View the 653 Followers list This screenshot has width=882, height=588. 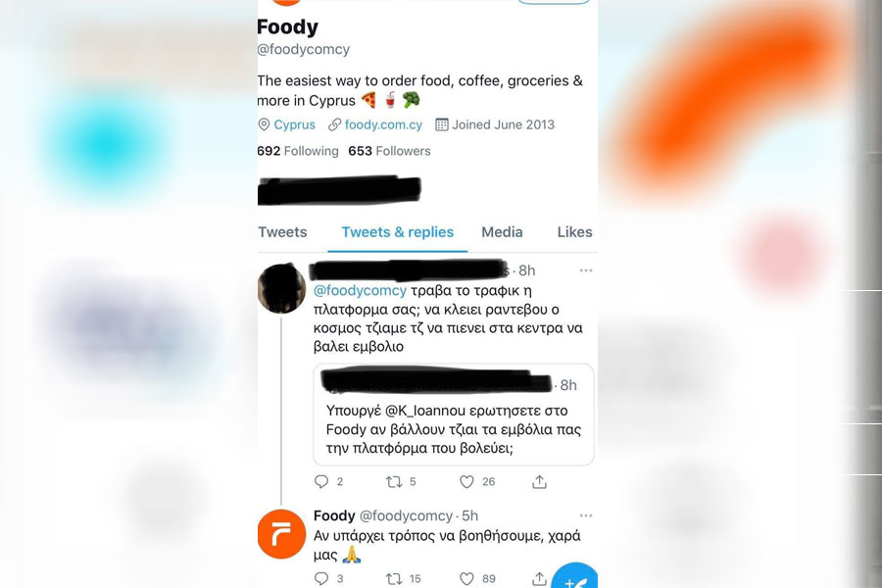click(x=389, y=151)
